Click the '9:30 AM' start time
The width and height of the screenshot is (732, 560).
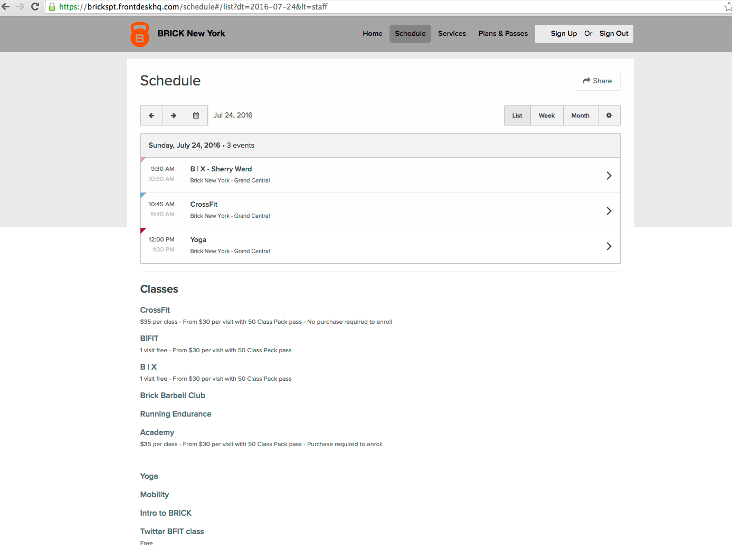pos(163,169)
